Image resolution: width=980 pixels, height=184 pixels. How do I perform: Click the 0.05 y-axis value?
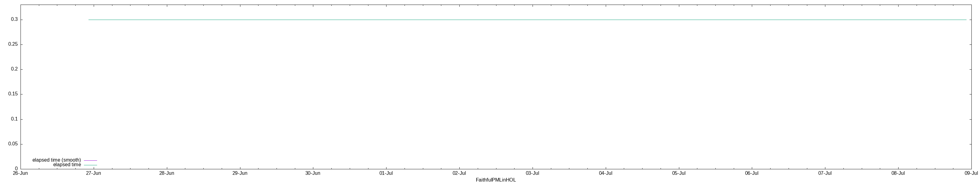click(13, 144)
